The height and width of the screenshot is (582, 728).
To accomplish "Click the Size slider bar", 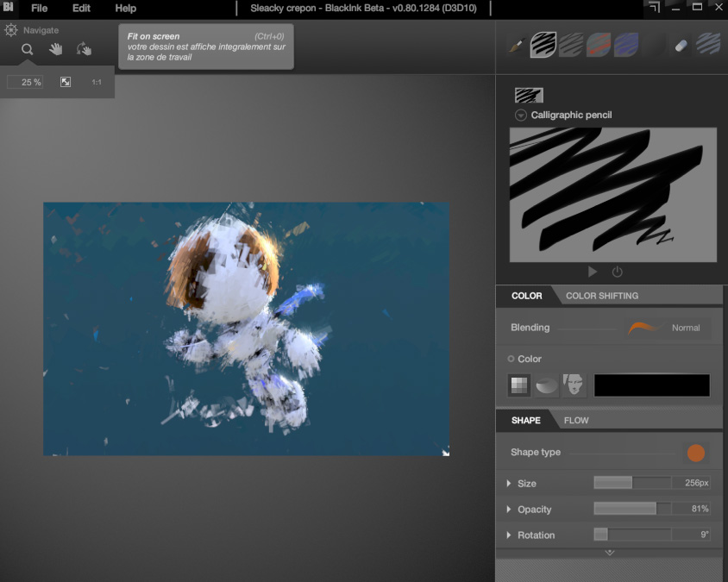I will pyautogui.click(x=633, y=483).
